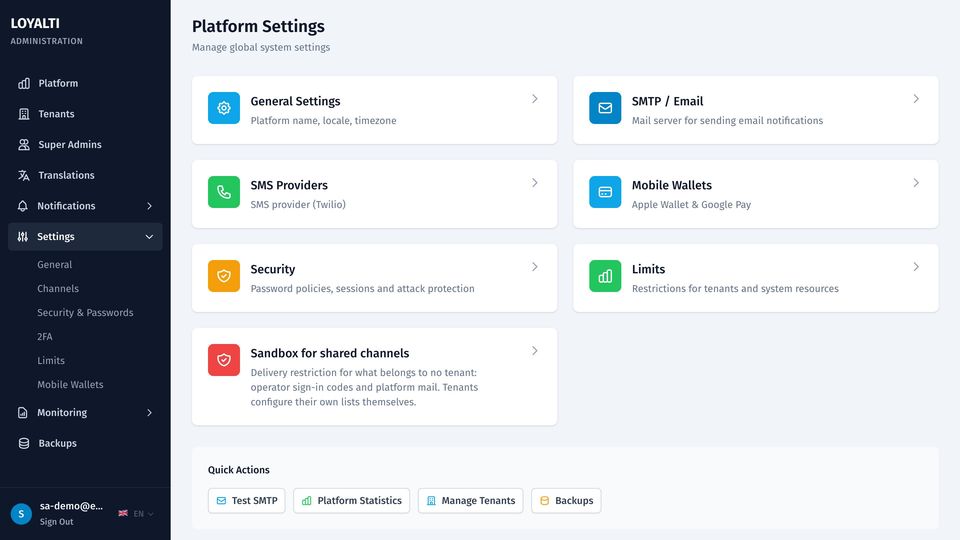Click 'Restrictions for tenants and system resources' text
This screenshot has width=960, height=540.
(735, 288)
